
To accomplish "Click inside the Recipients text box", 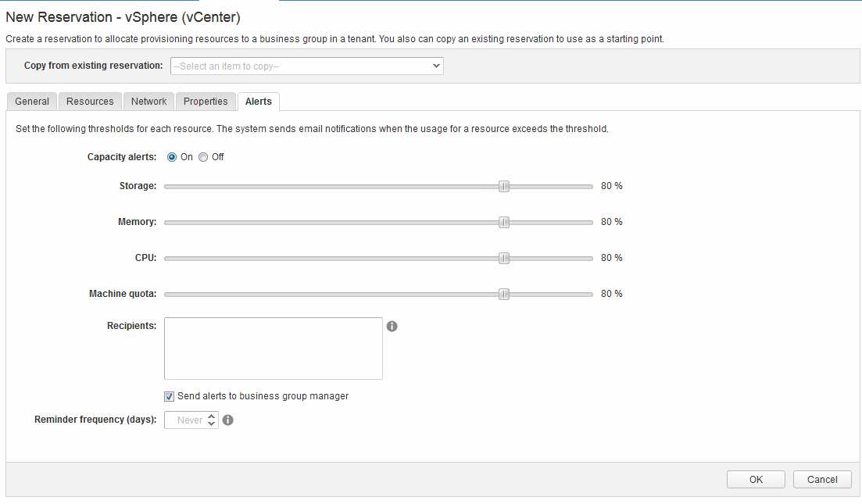I will pos(274,349).
